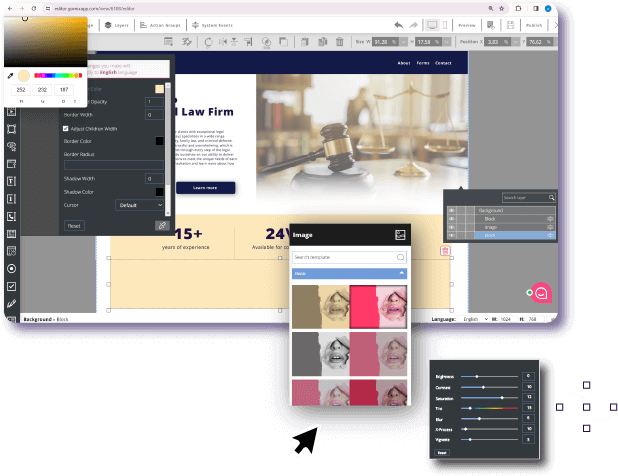Toggle the Adjust Children Width checkbox
Viewport: 618px width, 476px height.
tap(66, 129)
